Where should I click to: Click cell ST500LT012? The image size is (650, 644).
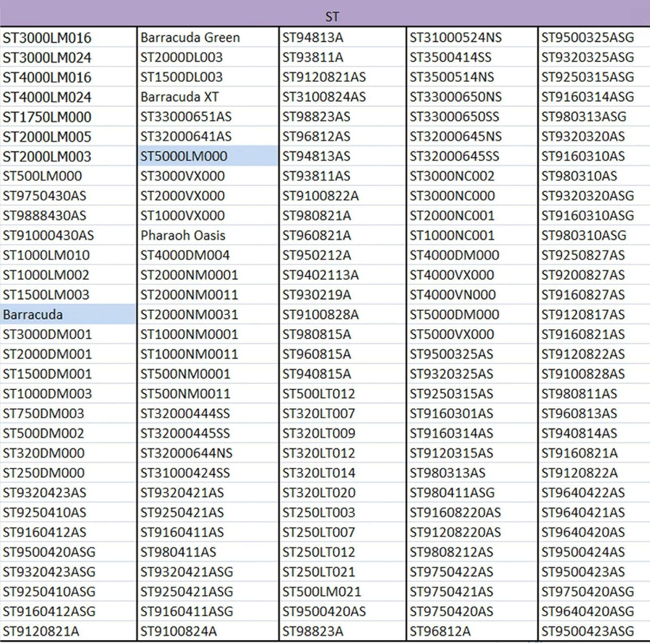click(x=343, y=394)
